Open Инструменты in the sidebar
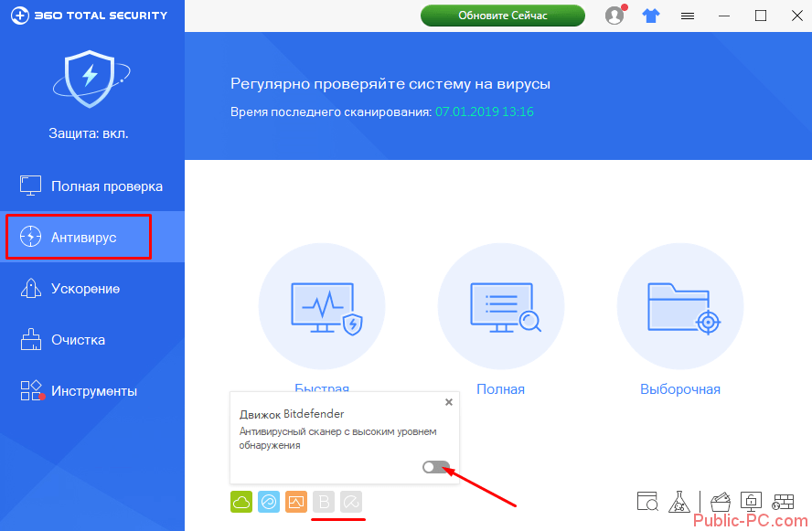812x531 pixels. point(92,391)
